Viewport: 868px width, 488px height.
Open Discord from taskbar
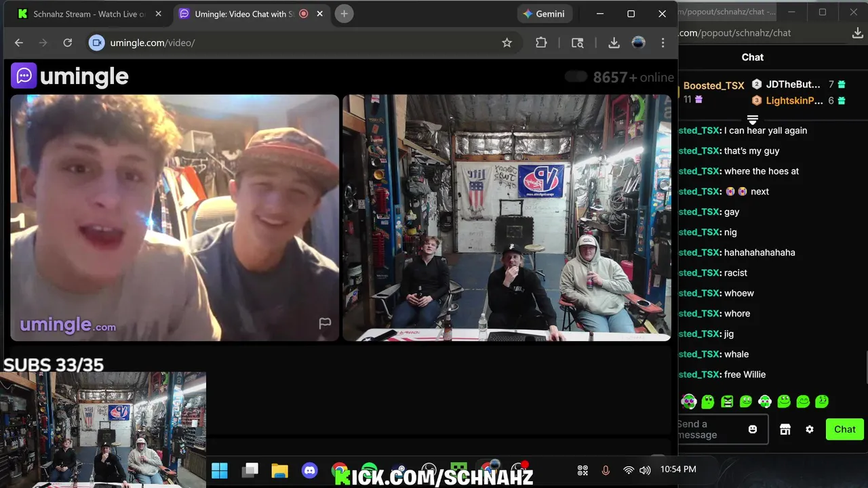pos(310,470)
